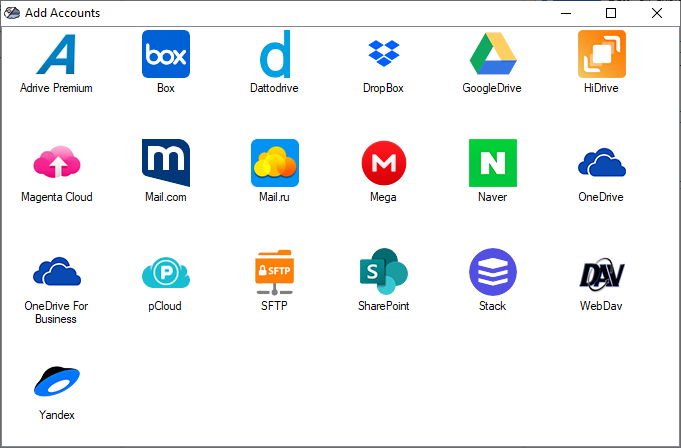Click the 'Magenta Cloud' text label

[57, 197]
